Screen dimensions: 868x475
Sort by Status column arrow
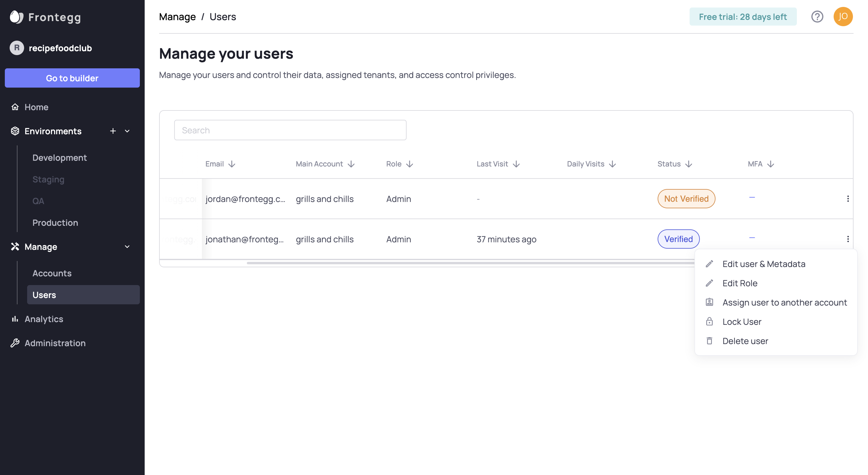click(x=689, y=164)
